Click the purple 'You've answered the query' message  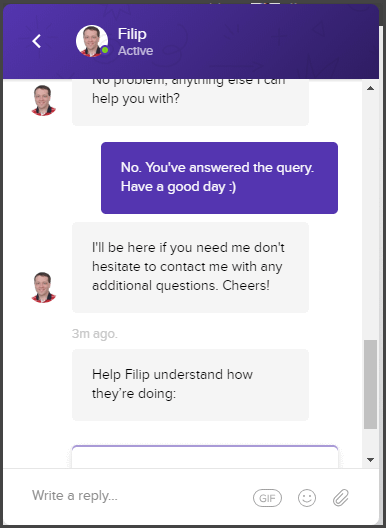[x=219, y=178]
